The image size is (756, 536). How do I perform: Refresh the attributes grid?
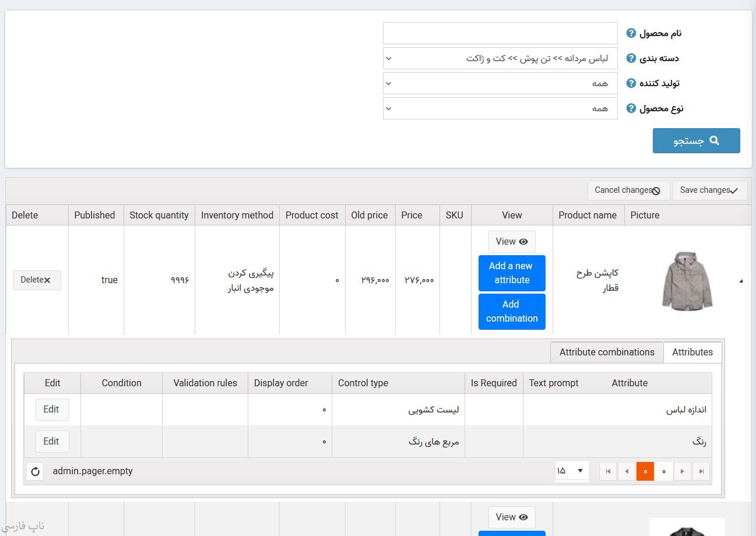point(35,471)
